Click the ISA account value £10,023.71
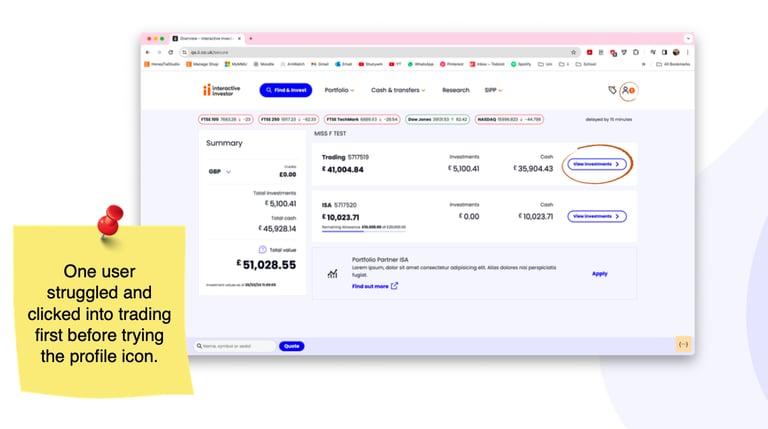Image resolution: width=768 pixels, height=429 pixels. pyautogui.click(x=340, y=217)
